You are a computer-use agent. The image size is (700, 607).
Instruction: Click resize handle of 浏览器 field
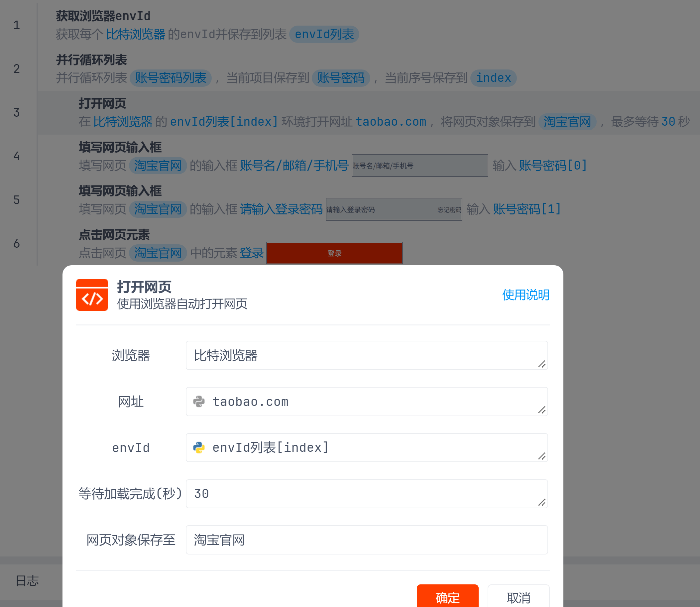coord(541,364)
